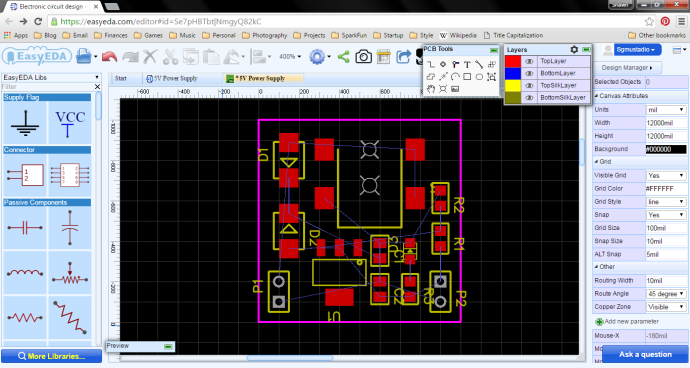Switch to the Start tab
Image resolution: width=690 pixels, height=368 pixels.
pos(121,78)
